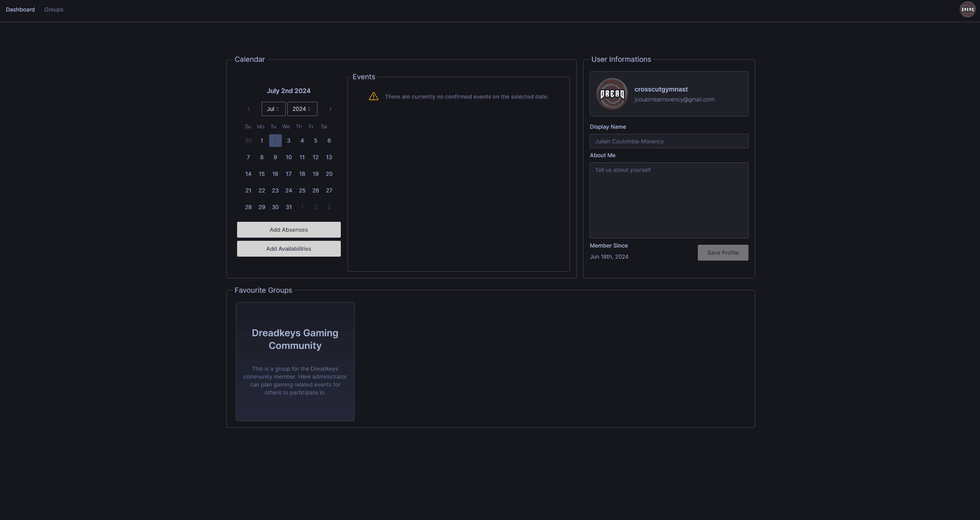Image resolution: width=980 pixels, height=520 pixels.
Task: Click the warning icon next to no events message
Action: (x=373, y=96)
